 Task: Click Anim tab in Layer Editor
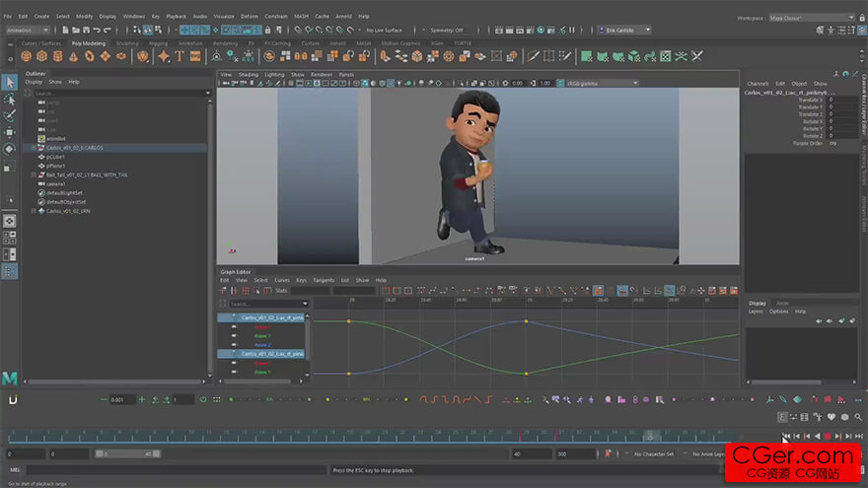(x=781, y=304)
